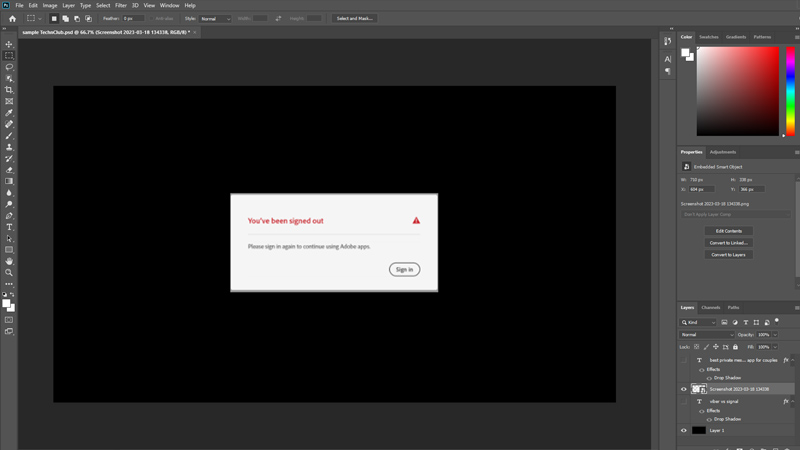The image size is (800, 450).
Task: Click Select and Mask button
Action: click(355, 18)
